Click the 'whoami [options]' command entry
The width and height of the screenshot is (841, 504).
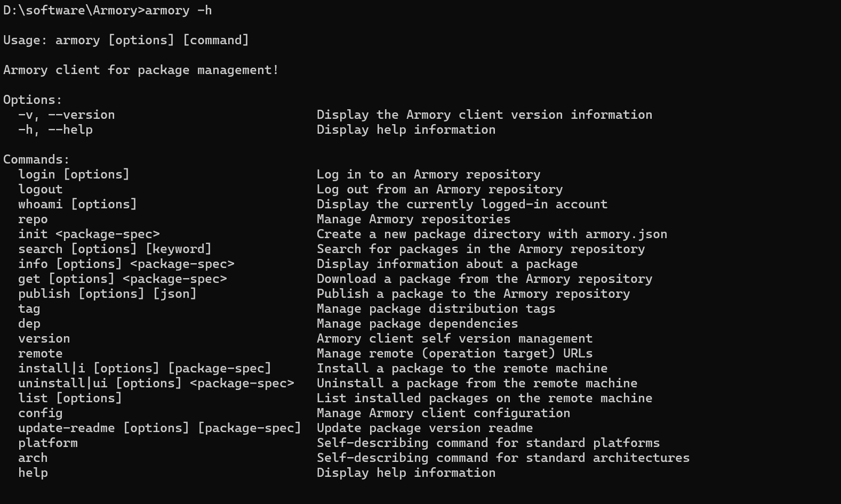pos(77,205)
